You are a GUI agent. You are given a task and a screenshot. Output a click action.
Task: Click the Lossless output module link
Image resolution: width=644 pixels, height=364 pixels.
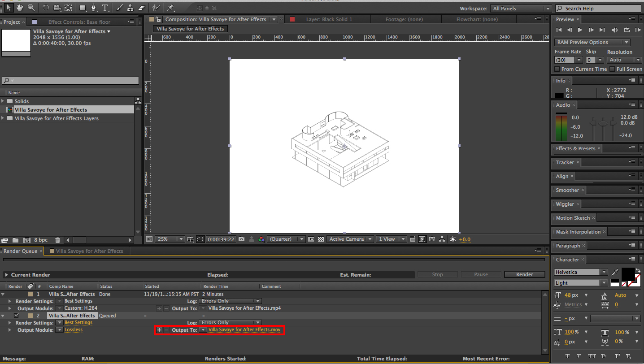tap(74, 330)
